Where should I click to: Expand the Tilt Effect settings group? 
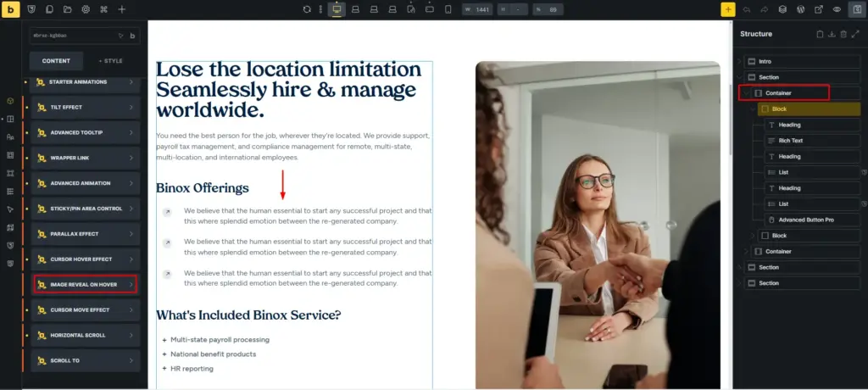(x=86, y=108)
